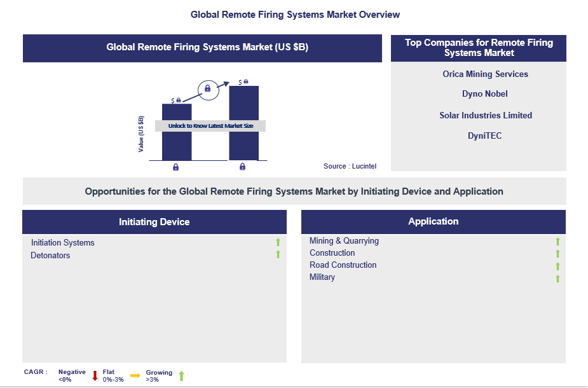The image size is (588, 388).
Task: Click the yellow Flat CAGR arrow icon
Action: tap(134, 375)
